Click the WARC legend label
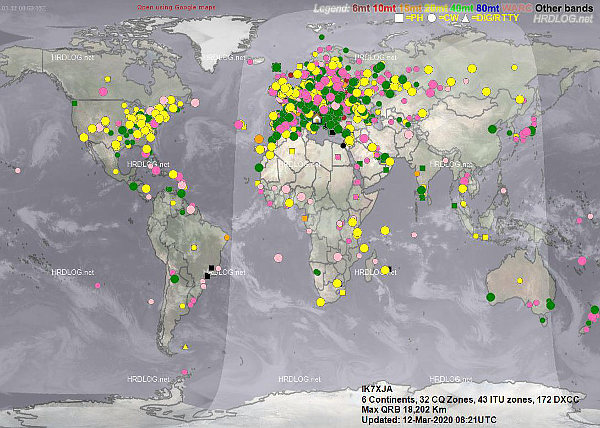Viewport: 600px width, 428px height. click(x=517, y=8)
